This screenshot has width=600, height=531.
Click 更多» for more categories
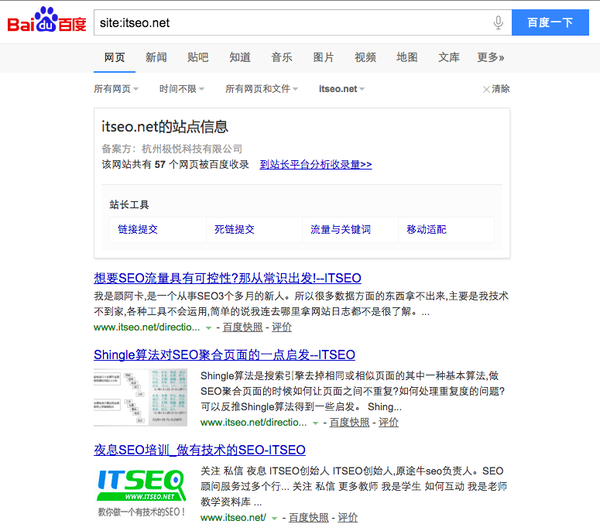tap(491, 57)
